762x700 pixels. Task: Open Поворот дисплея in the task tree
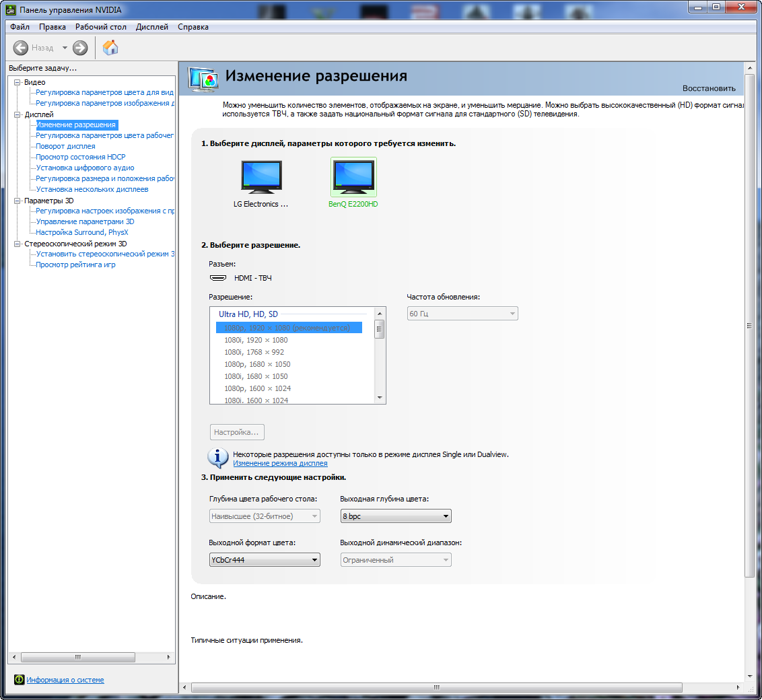[65, 146]
